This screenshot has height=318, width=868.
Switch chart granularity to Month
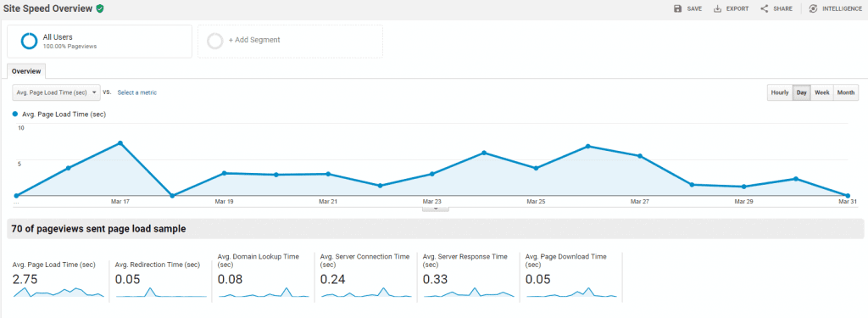[x=846, y=93]
